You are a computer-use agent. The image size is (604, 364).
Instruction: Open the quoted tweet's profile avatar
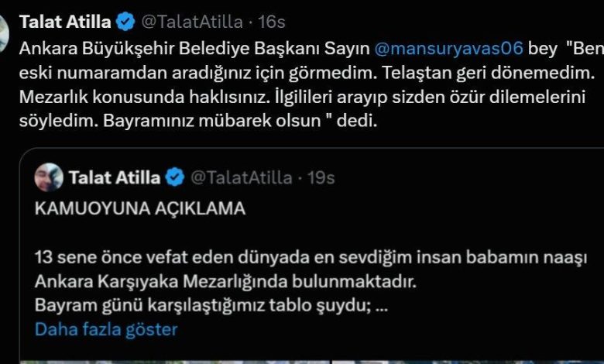(x=49, y=177)
